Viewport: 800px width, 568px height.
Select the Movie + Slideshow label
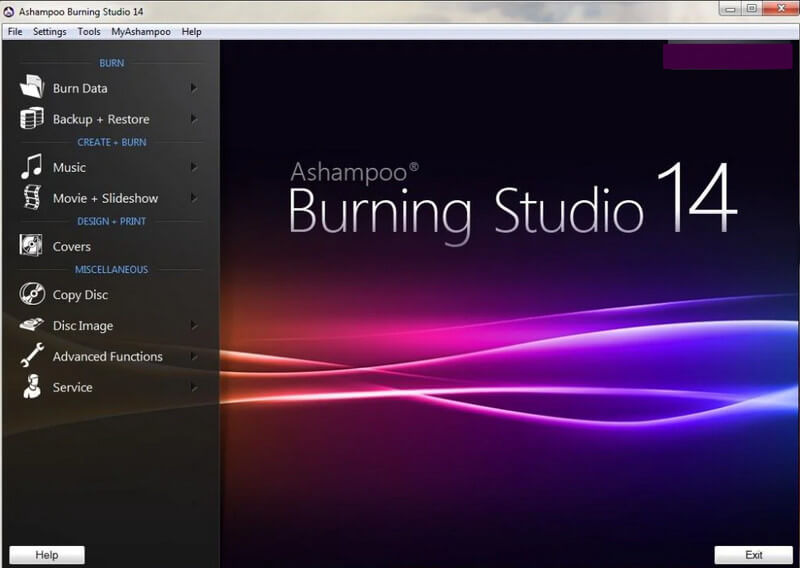click(x=105, y=198)
